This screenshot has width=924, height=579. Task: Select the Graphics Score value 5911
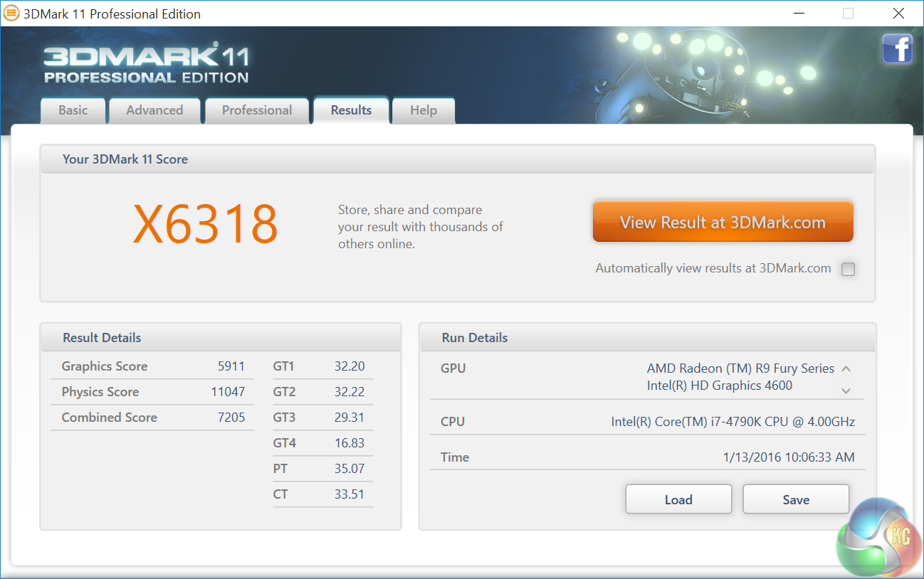click(231, 366)
